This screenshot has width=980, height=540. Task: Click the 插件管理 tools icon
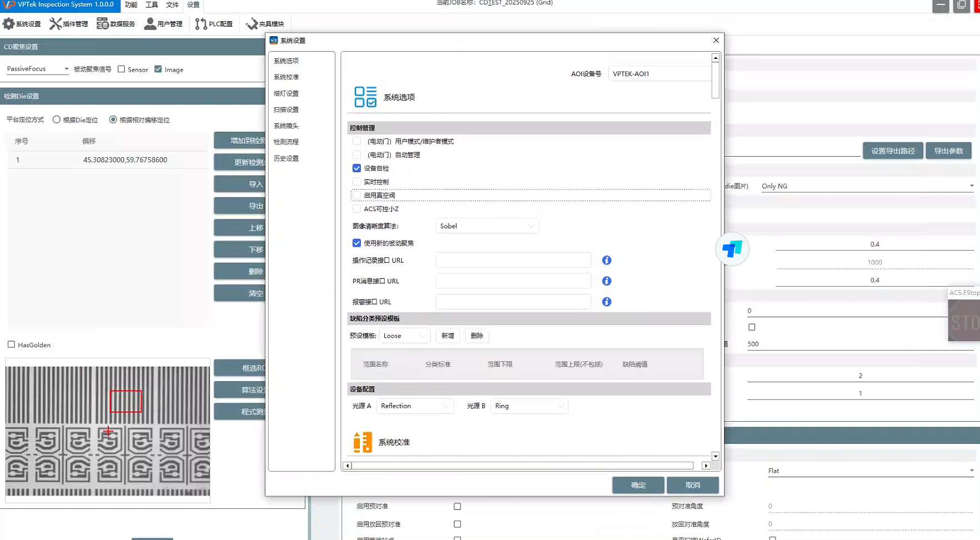(56, 24)
